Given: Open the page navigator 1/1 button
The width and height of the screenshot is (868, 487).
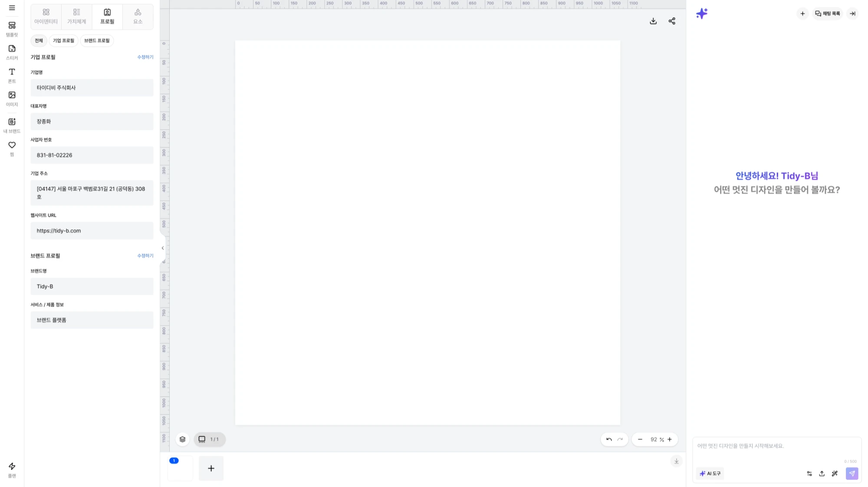Looking at the screenshot, I should tap(210, 439).
